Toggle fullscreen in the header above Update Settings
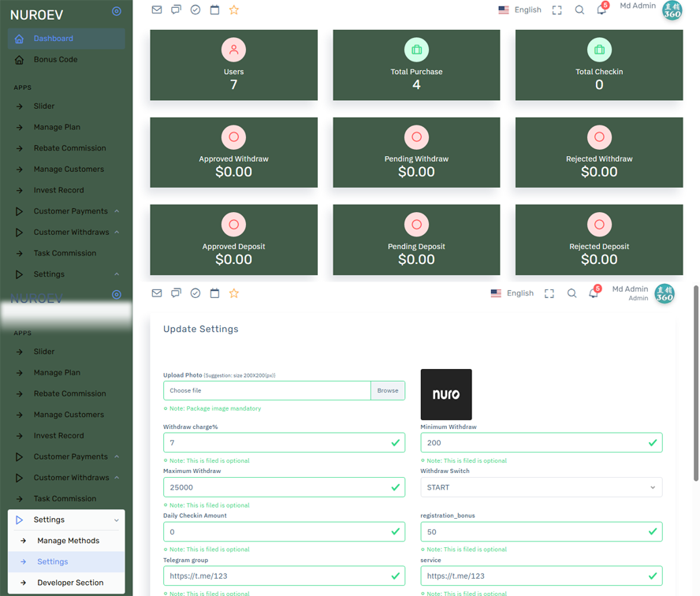The image size is (700, 596). point(549,293)
